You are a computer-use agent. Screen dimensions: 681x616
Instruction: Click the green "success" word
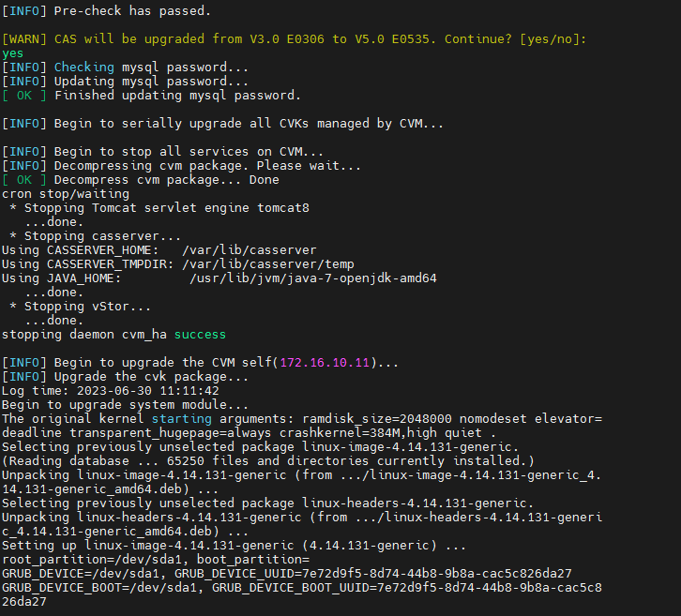(200, 334)
